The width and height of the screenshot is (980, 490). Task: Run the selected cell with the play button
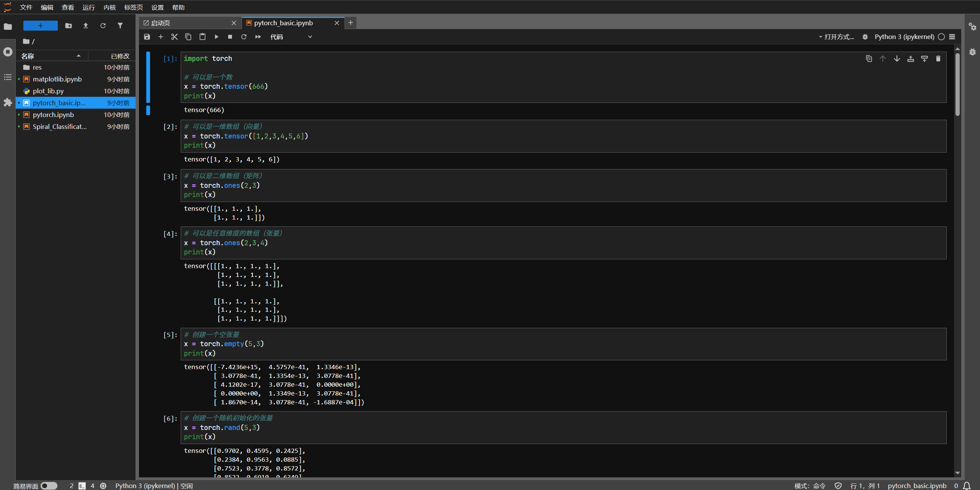[216, 37]
